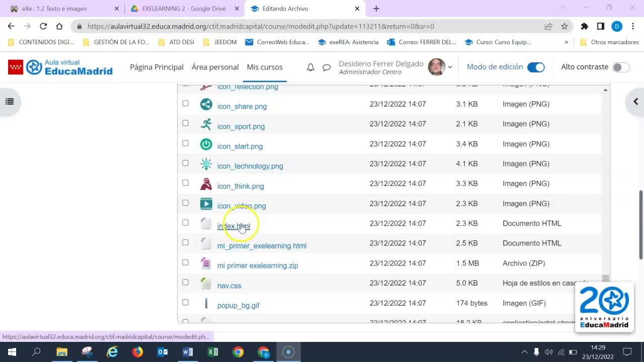This screenshot has width=644, height=362.
Task: Click the icon_sport.png runner icon
Action: (x=206, y=124)
